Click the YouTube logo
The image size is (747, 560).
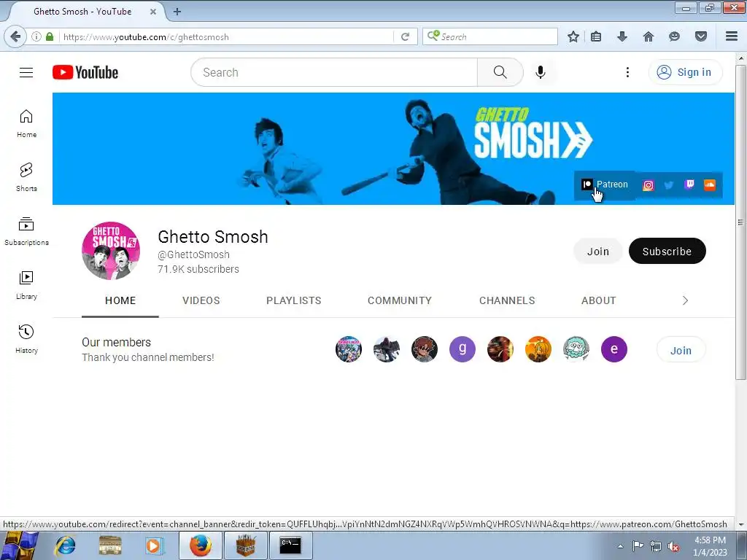(x=85, y=72)
